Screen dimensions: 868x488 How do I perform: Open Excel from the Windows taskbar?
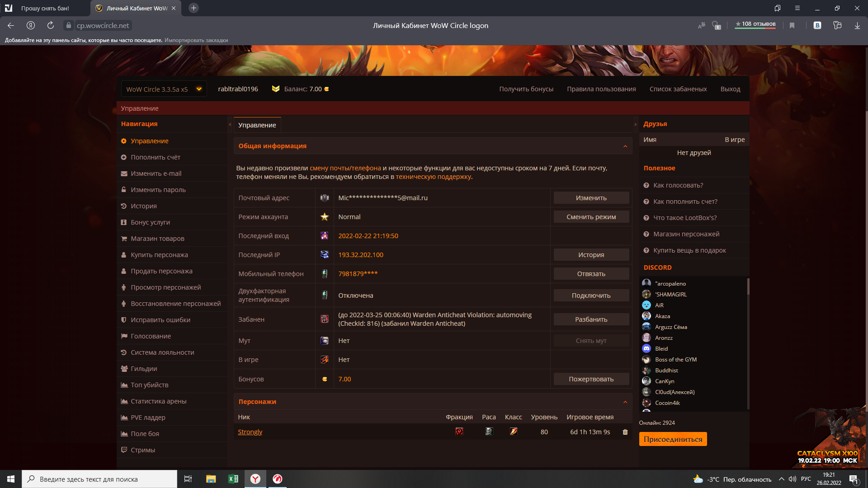233,479
